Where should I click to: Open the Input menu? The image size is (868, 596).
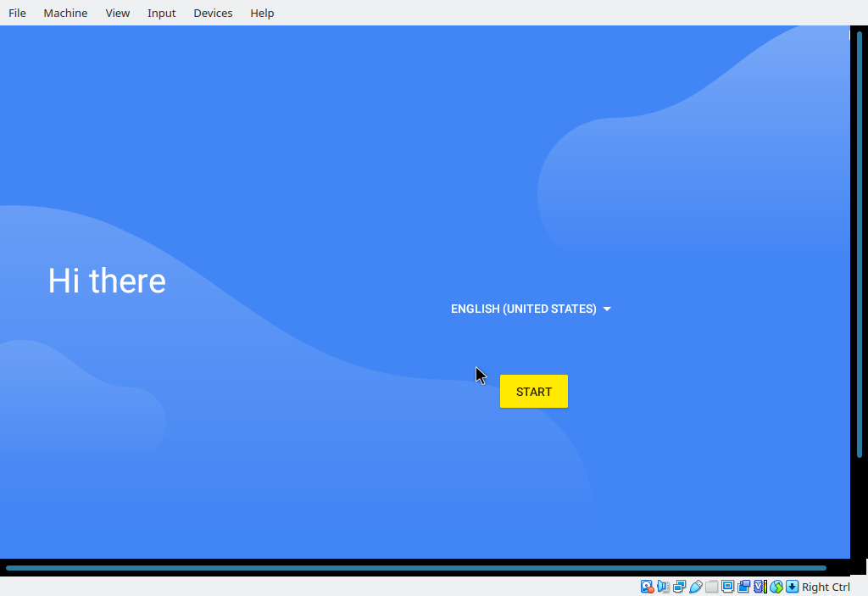(x=162, y=13)
